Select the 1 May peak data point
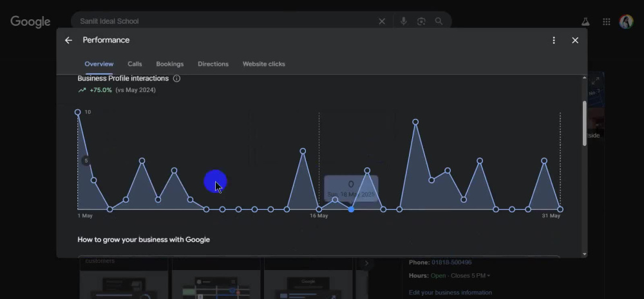 pyautogui.click(x=78, y=112)
